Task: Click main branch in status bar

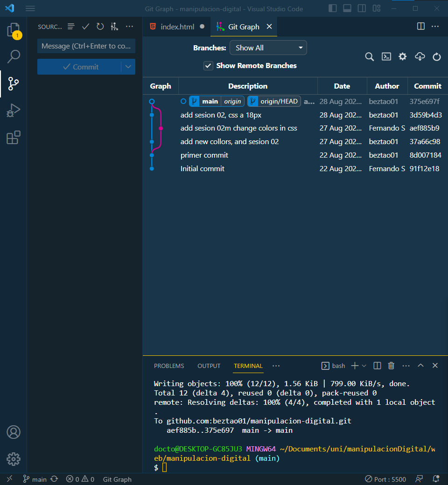Action: tap(35, 479)
